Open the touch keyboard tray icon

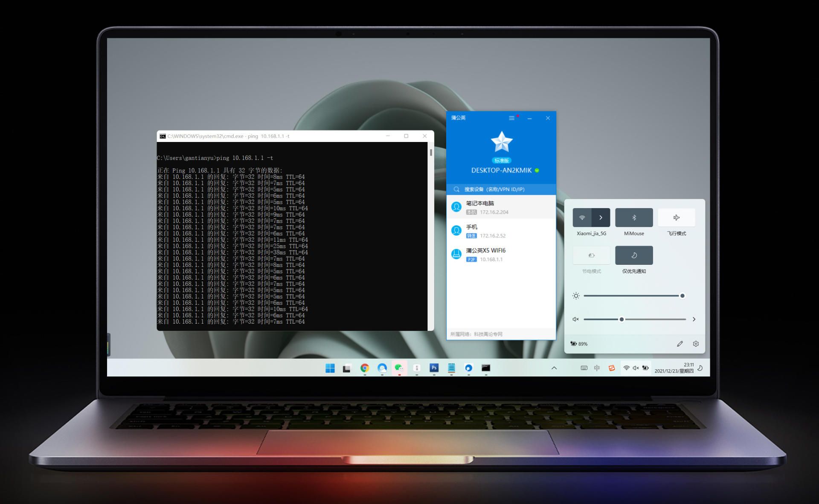584,368
